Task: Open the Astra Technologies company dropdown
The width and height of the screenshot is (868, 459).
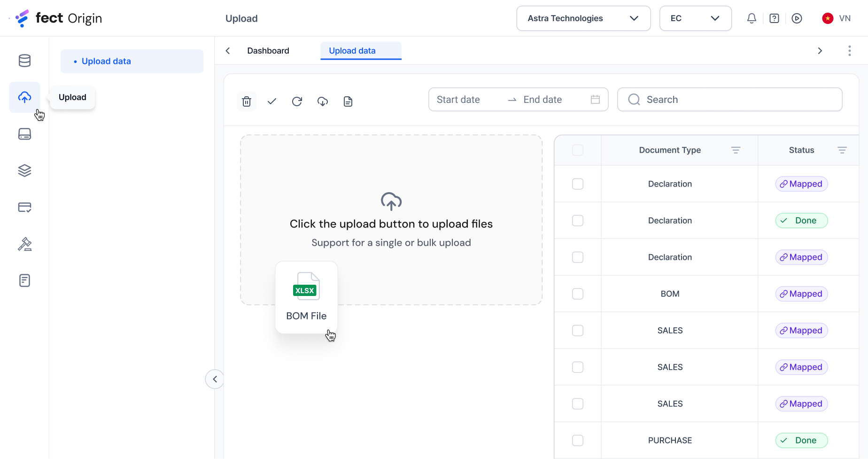Action: [x=583, y=18]
